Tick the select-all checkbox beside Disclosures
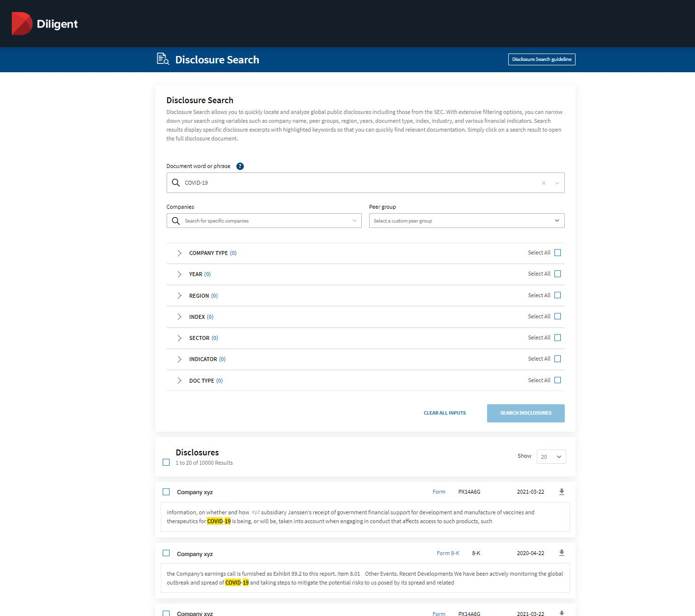The width and height of the screenshot is (695, 616). pyautogui.click(x=166, y=462)
